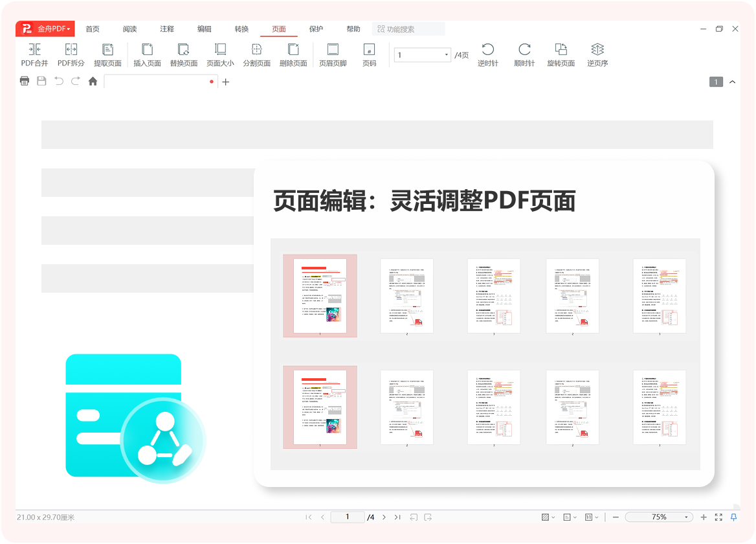Click the redo arrow icon

pyautogui.click(x=76, y=81)
